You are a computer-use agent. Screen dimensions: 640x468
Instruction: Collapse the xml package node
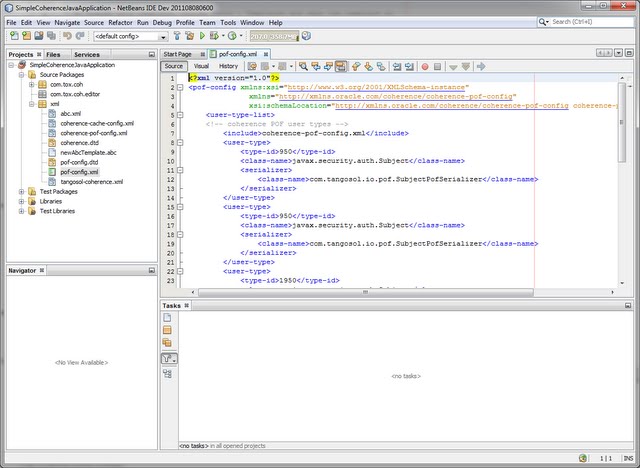pos(31,104)
